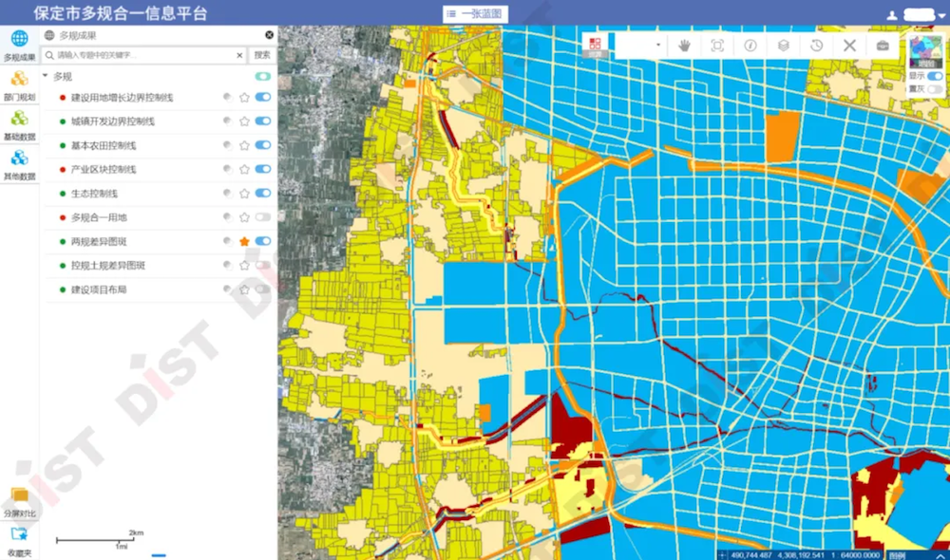
Task: Open the map toolbar dropdown arrow
Action: click(x=658, y=46)
